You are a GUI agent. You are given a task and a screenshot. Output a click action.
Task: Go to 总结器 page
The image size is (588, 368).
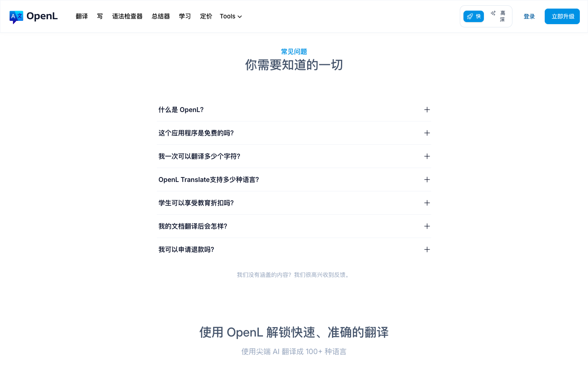click(161, 16)
